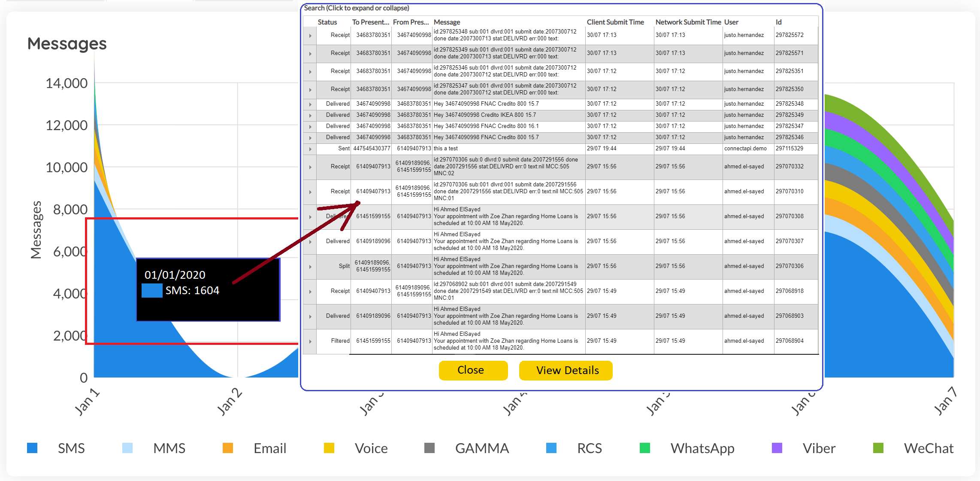Sort by the Client Submit Time column
The width and height of the screenshot is (980, 481).
(615, 22)
